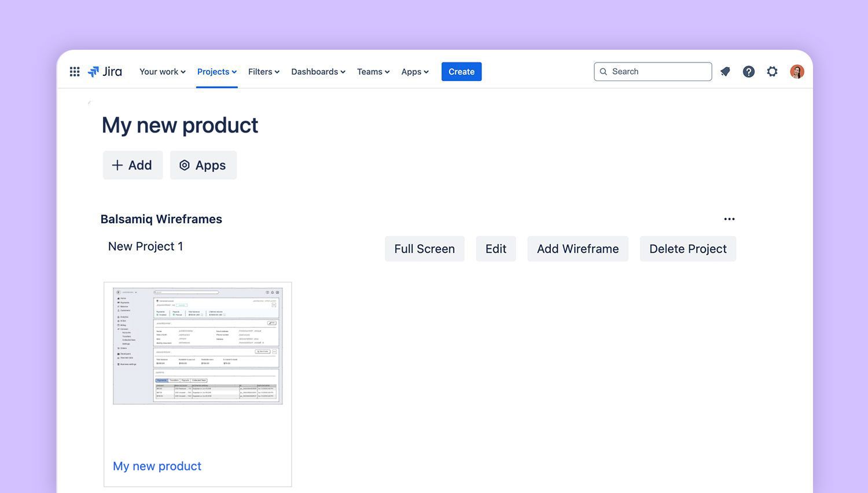Click the search magnifier icon
The width and height of the screenshot is (868, 493).
coord(604,72)
